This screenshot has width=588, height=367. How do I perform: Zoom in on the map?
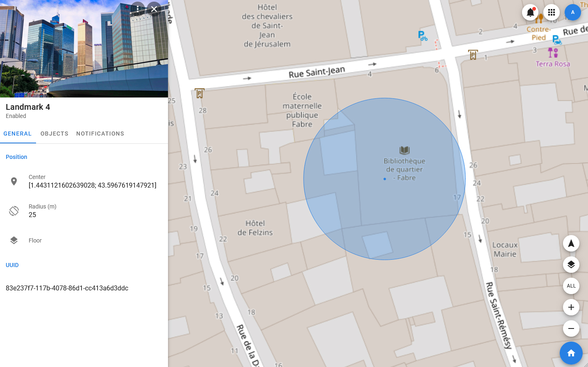571,307
